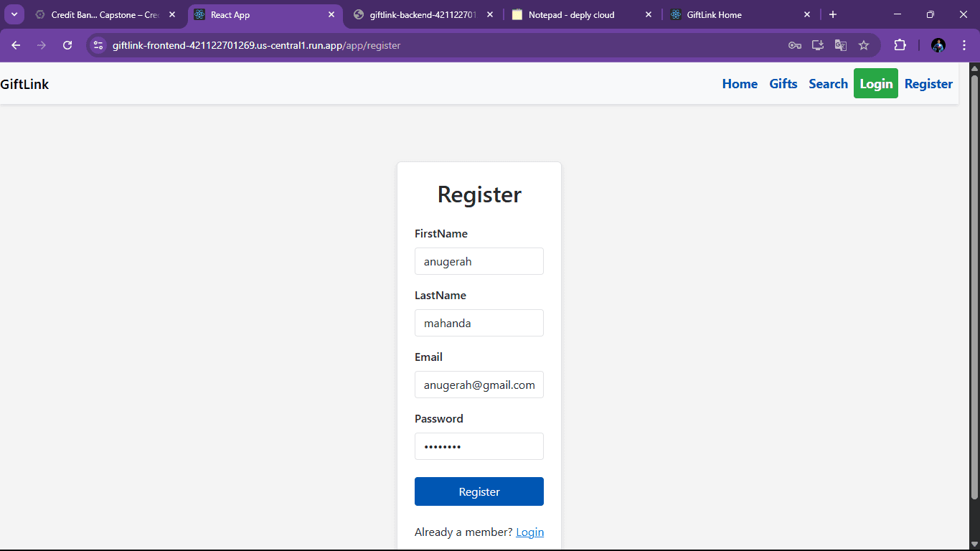Click the browser back arrow icon
The height and width of the screenshot is (551, 980).
coord(16,45)
